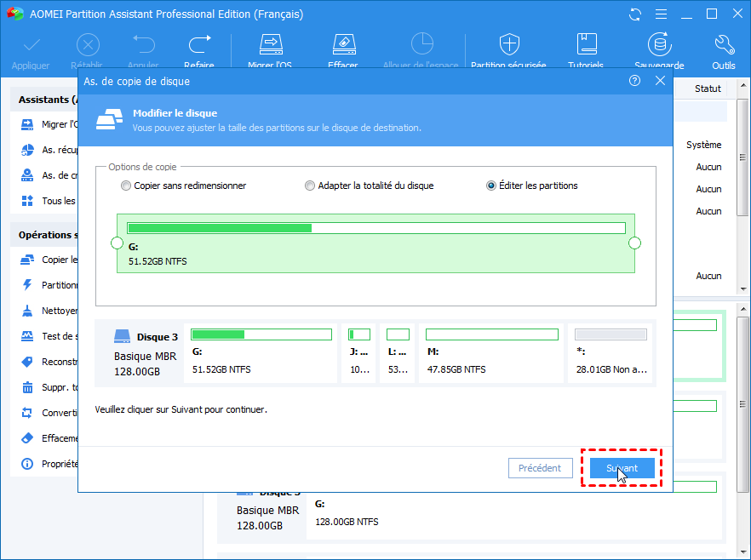The image size is (751, 560).
Task: Open Partition sécurisée shield icon
Action: pos(509,44)
